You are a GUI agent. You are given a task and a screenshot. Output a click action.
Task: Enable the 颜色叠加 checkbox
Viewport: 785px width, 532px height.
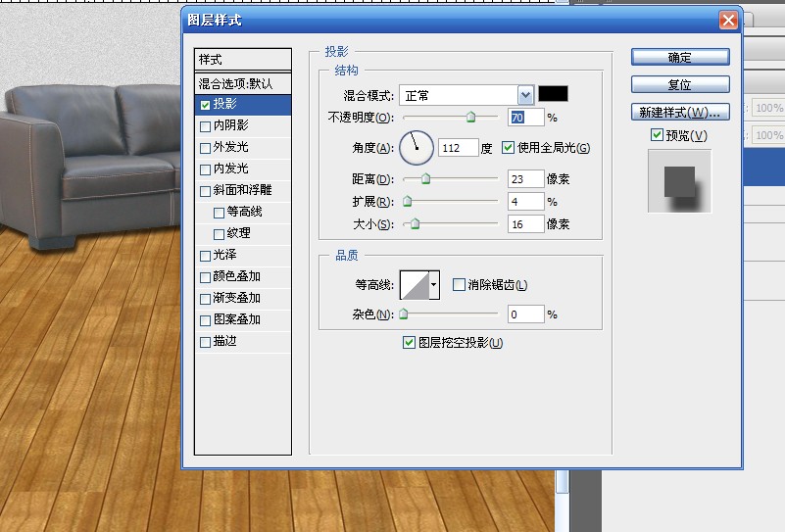[x=205, y=277]
